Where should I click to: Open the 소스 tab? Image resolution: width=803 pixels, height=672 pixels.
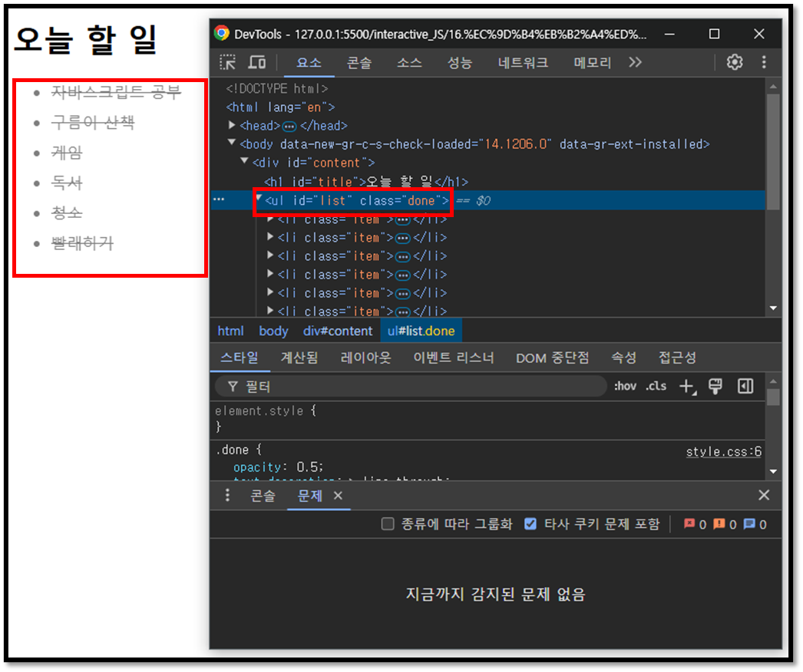click(409, 63)
